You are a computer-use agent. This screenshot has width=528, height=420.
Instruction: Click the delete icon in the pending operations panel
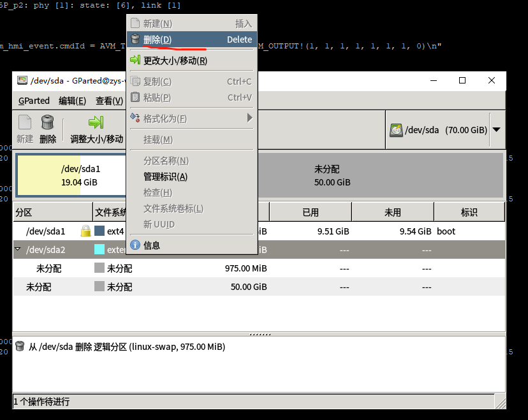coord(19,347)
